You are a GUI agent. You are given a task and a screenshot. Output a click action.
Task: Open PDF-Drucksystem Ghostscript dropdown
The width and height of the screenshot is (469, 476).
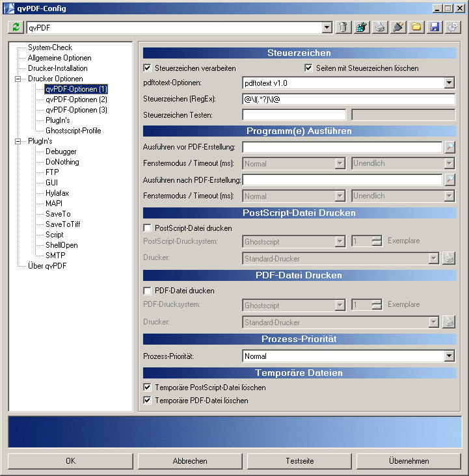point(340,305)
